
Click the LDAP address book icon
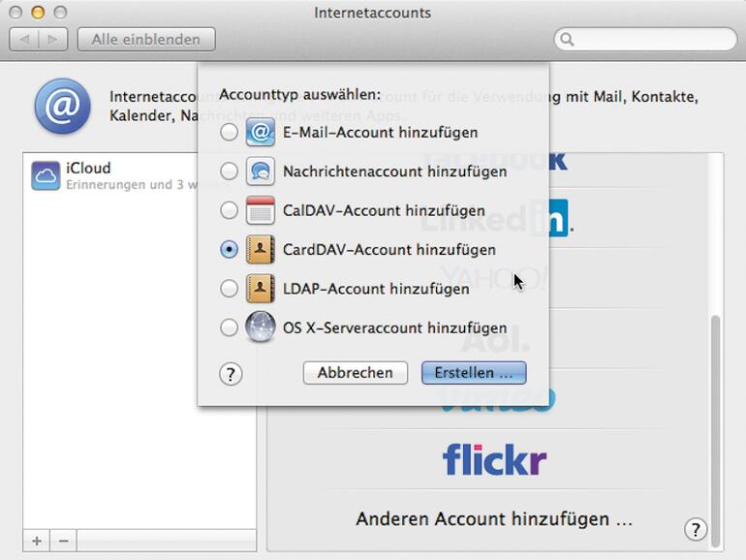tap(261, 289)
